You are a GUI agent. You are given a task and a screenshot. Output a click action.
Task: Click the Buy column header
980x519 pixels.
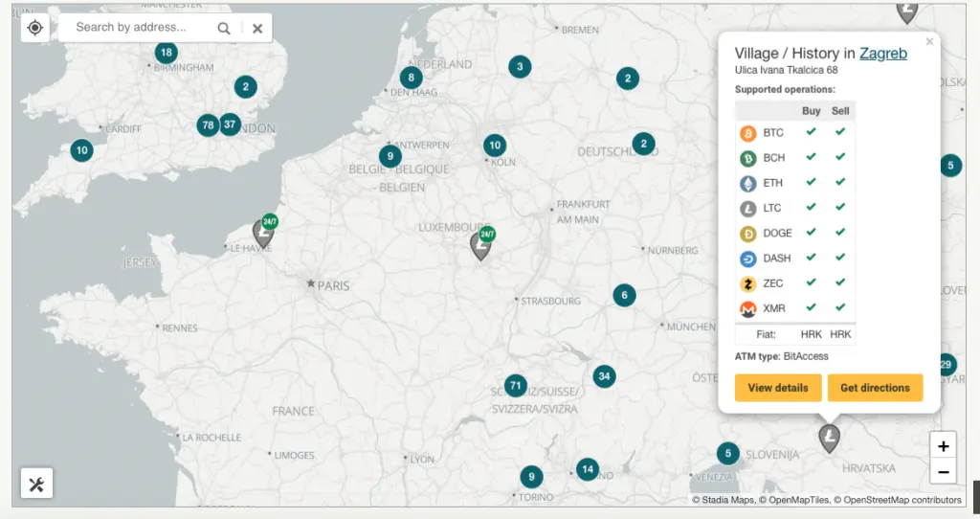(812, 111)
